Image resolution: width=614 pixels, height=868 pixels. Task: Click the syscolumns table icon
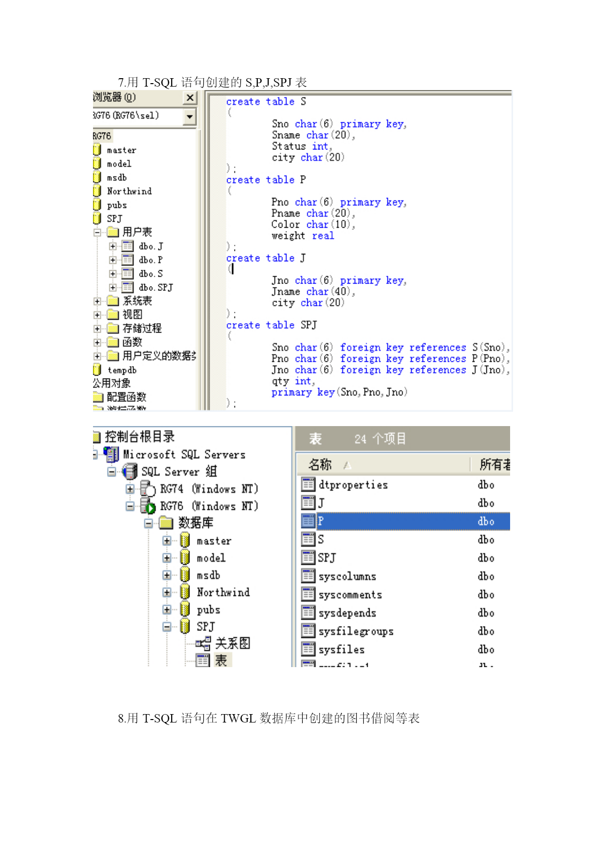(x=308, y=576)
